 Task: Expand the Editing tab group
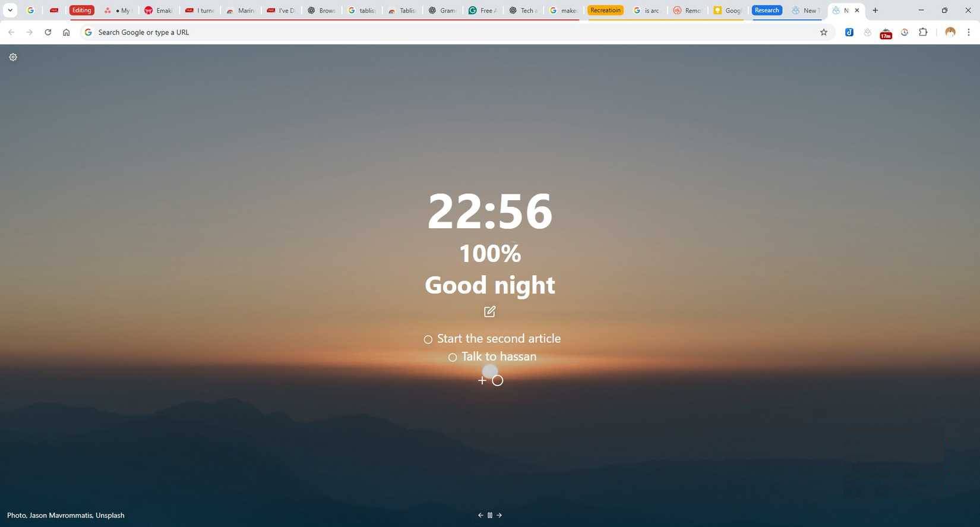coord(82,10)
